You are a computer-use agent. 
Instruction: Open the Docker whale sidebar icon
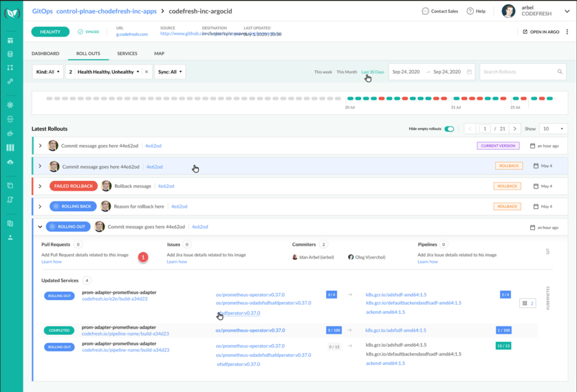(10, 133)
